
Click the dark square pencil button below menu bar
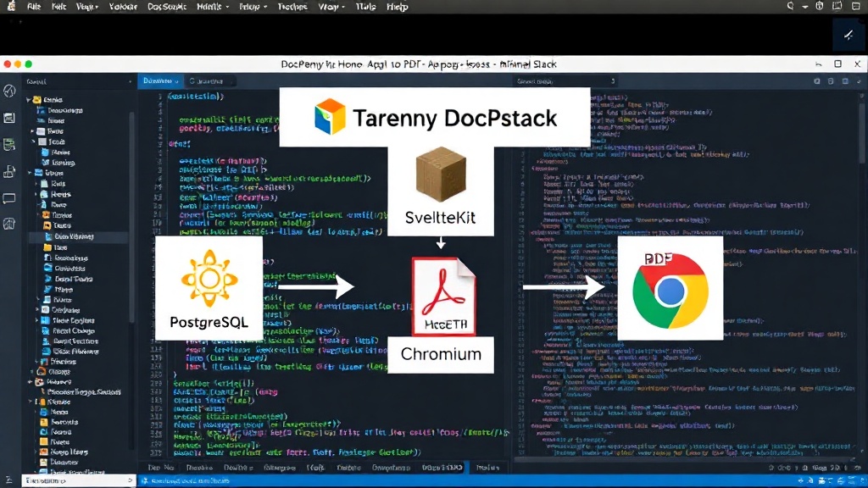click(x=848, y=36)
